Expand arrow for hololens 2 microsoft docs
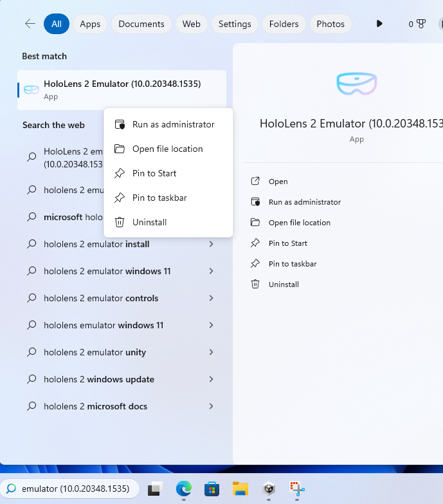Image resolution: width=443 pixels, height=504 pixels. coord(212,406)
